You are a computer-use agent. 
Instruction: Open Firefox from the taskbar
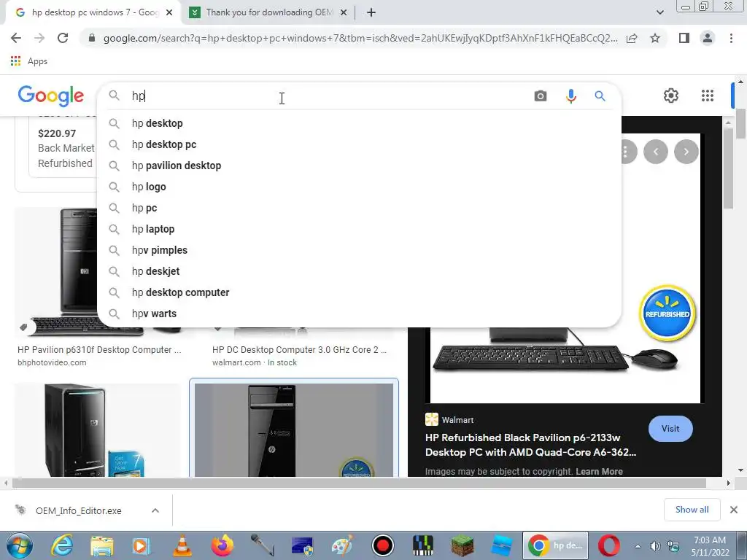point(222,545)
